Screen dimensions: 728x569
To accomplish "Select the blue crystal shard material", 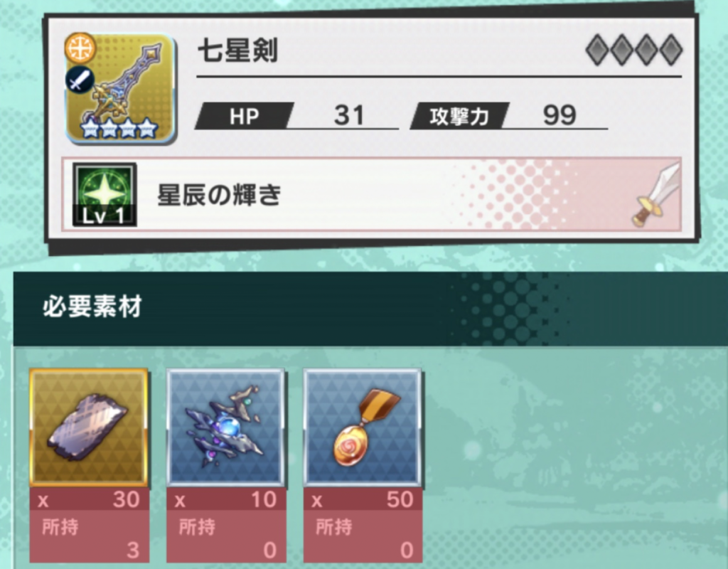I will (x=225, y=427).
